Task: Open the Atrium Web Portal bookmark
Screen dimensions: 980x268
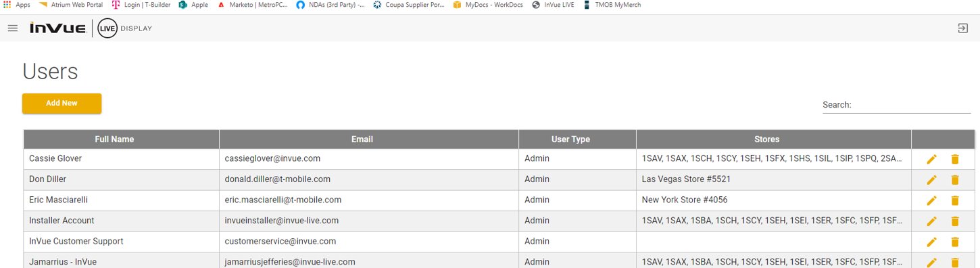Action: [70, 5]
